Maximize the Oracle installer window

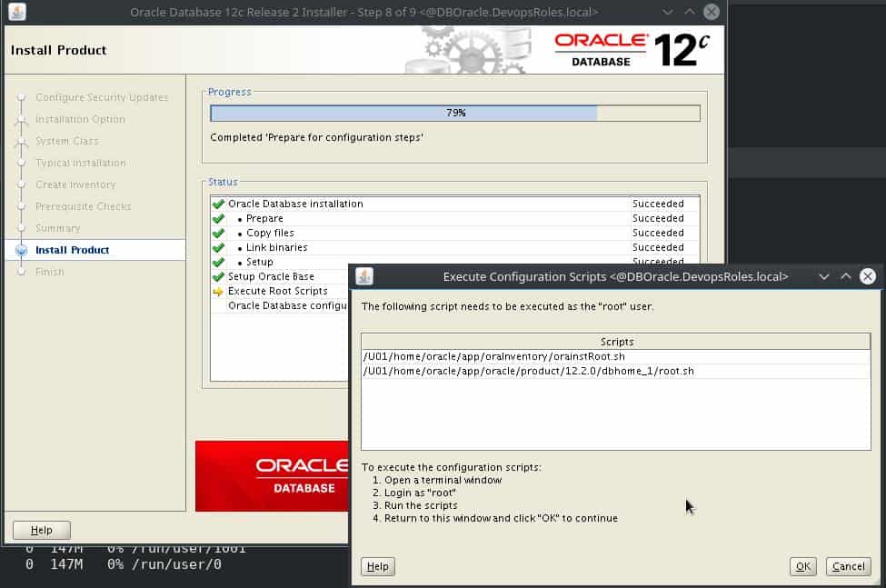(690, 12)
